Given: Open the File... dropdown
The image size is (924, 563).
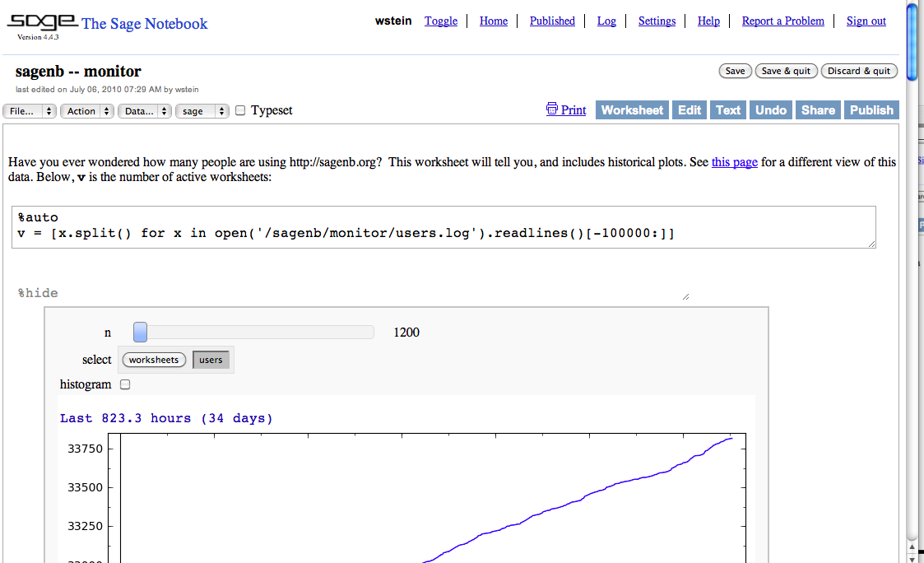Looking at the screenshot, I should pyautogui.click(x=30, y=111).
